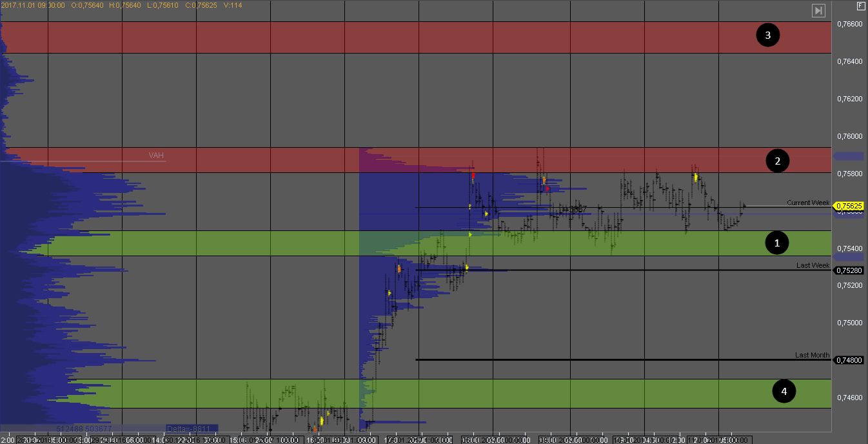The image size is (868, 444).
Task: Click the black 0,75280 price tag
Action: (x=849, y=270)
